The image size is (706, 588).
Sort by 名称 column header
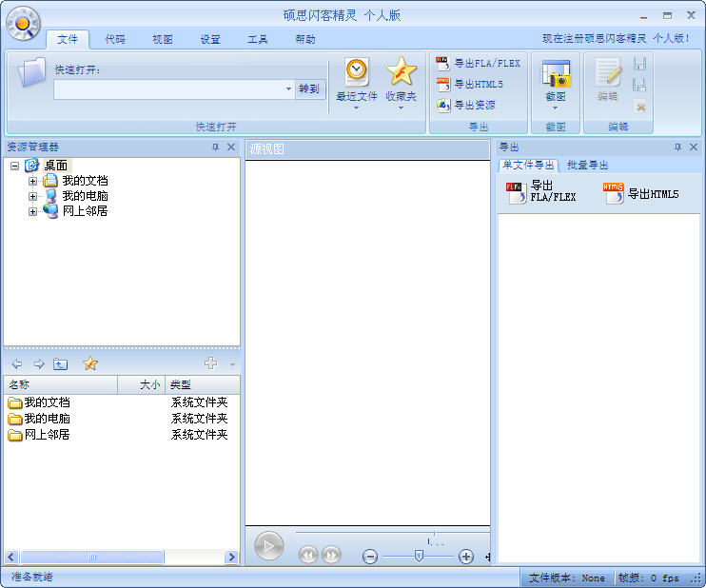[x=60, y=384]
